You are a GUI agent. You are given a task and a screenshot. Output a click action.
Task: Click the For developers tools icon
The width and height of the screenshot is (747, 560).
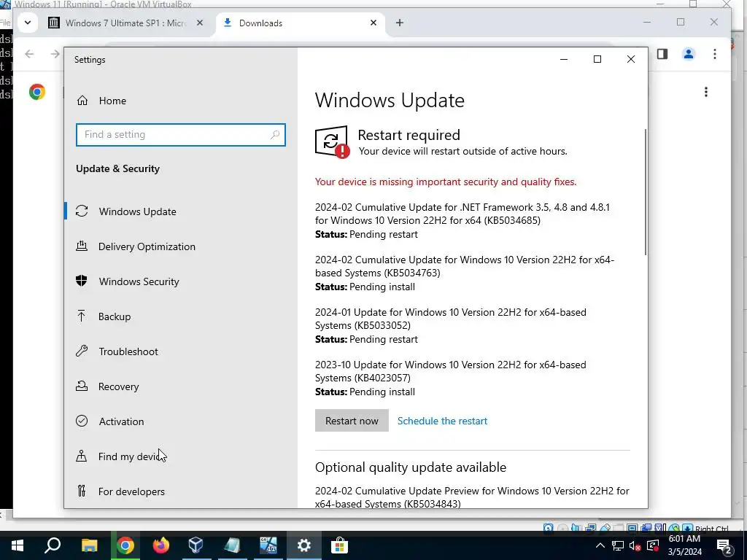(x=82, y=491)
